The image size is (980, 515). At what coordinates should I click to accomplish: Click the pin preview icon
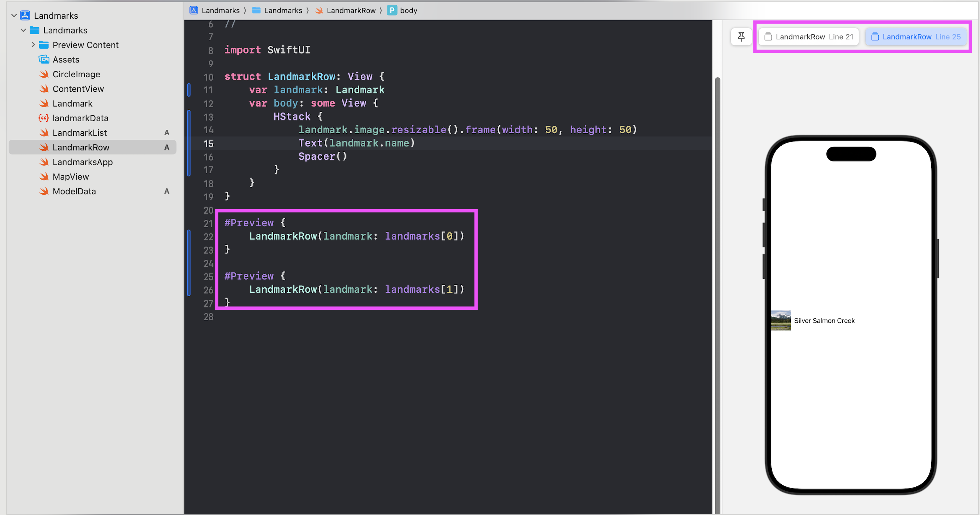pos(741,36)
